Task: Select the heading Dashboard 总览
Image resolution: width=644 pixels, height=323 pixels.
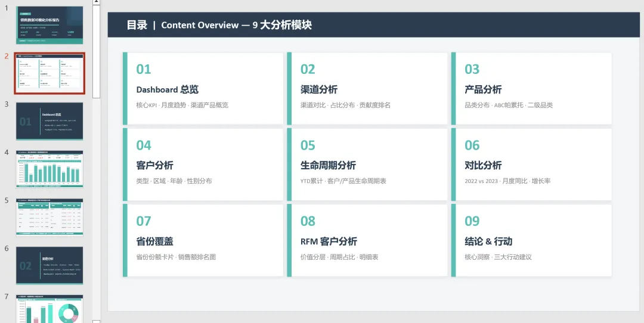Action: 167,89
